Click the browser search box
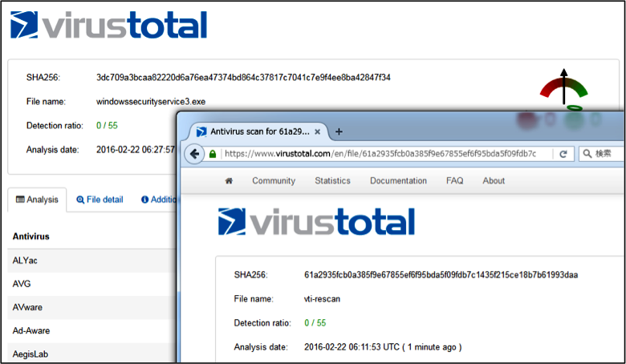626x364 pixels. point(602,153)
